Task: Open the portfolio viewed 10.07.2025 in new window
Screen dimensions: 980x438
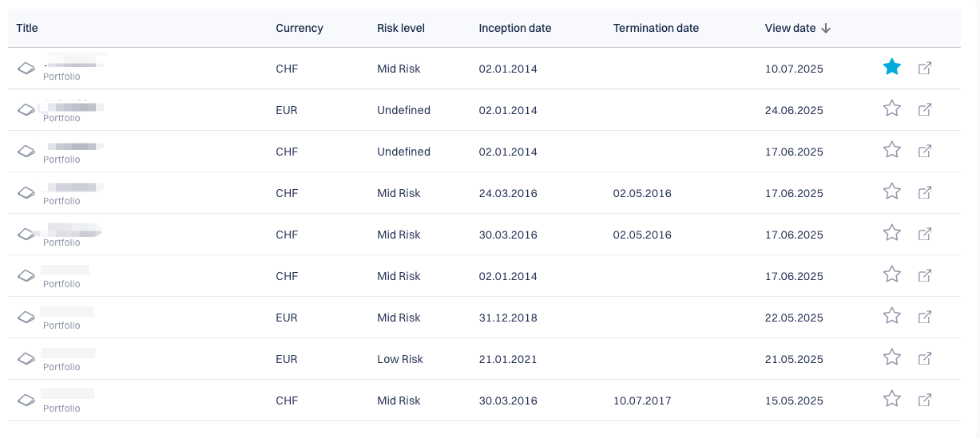Action: tap(925, 68)
